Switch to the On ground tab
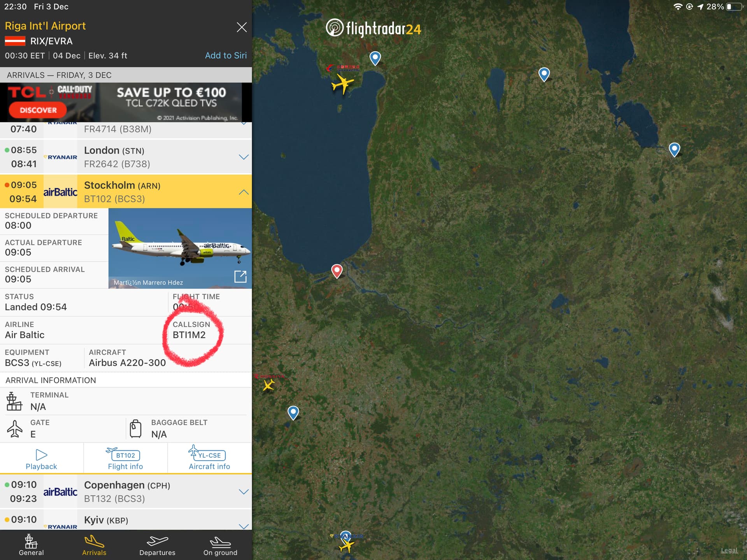Viewport: 747px width, 560px height. tap(220, 545)
